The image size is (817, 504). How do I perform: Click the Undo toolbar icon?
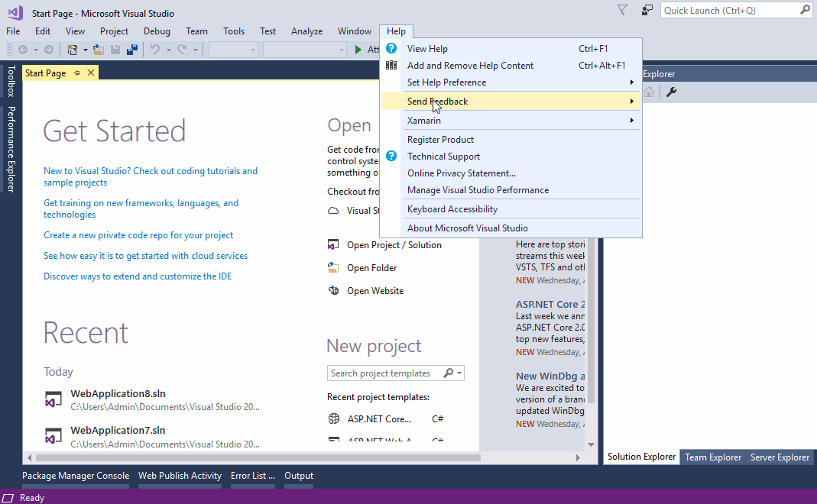(x=154, y=50)
